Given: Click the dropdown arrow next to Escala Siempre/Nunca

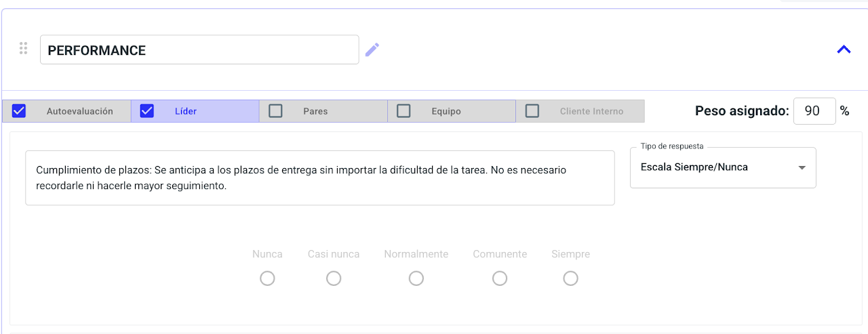Looking at the screenshot, I should (802, 168).
